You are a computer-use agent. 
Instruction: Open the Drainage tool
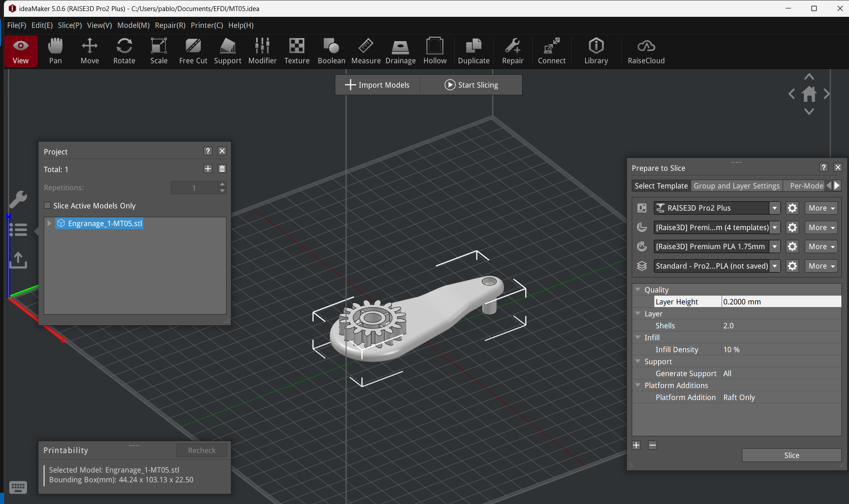pyautogui.click(x=400, y=51)
